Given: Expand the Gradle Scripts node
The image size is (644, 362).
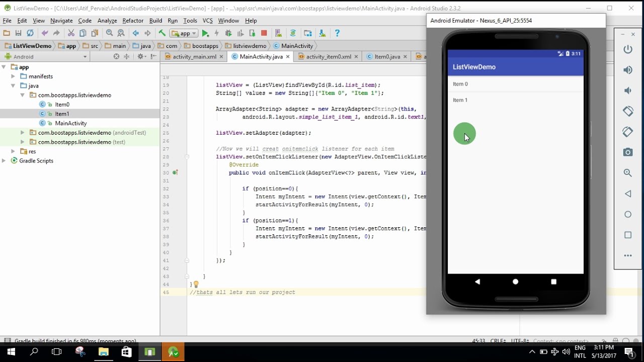Looking at the screenshot, I should pyautogui.click(x=4, y=161).
